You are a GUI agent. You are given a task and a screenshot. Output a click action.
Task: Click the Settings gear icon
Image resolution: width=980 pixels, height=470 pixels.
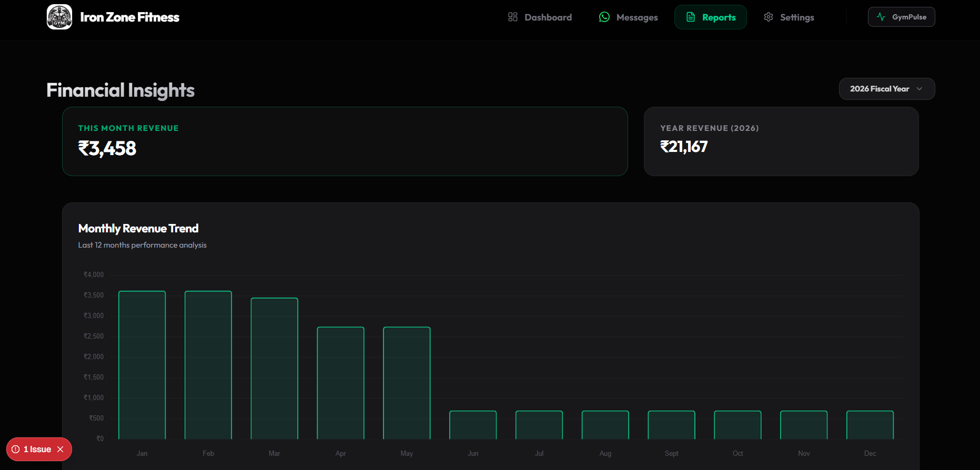click(769, 17)
